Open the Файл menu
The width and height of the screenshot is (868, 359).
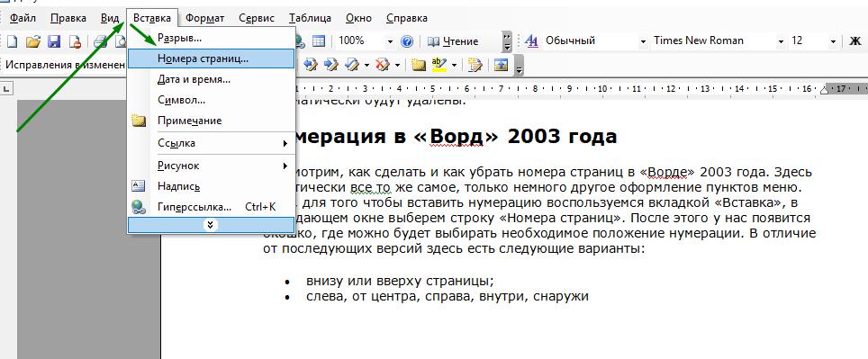click(x=23, y=18)
